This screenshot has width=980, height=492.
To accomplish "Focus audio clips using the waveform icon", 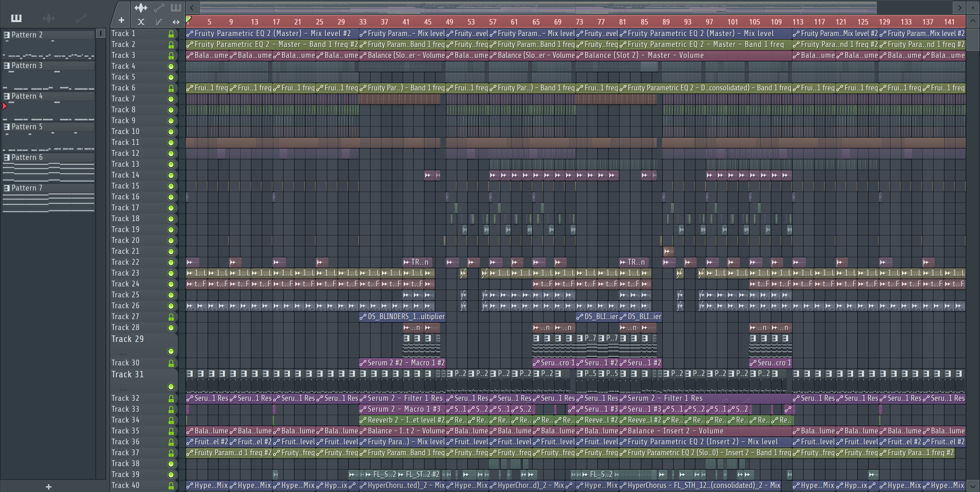I will pos(141,7).
